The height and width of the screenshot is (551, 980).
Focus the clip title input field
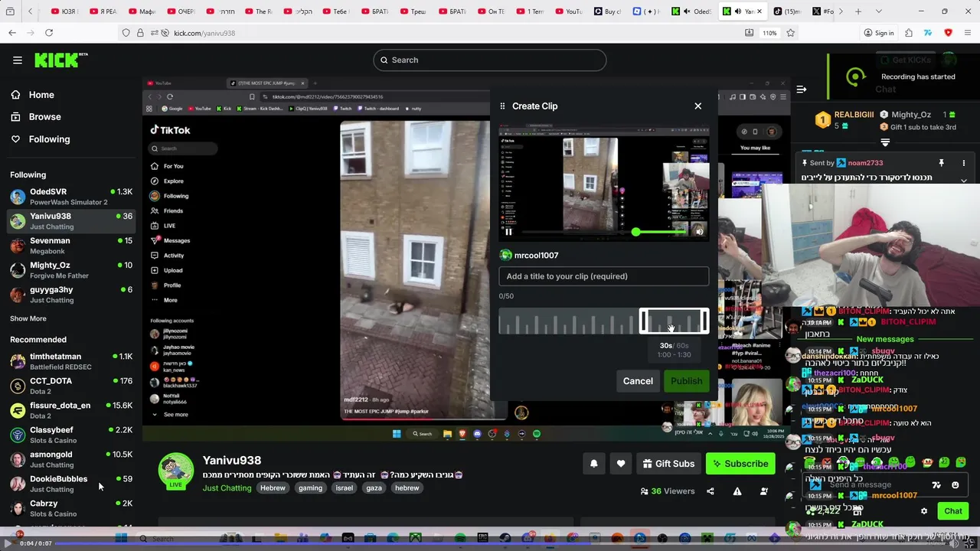[603, 276]
